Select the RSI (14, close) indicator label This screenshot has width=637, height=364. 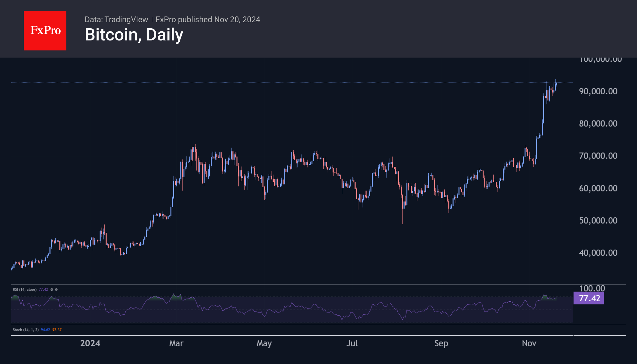(25, 289)
